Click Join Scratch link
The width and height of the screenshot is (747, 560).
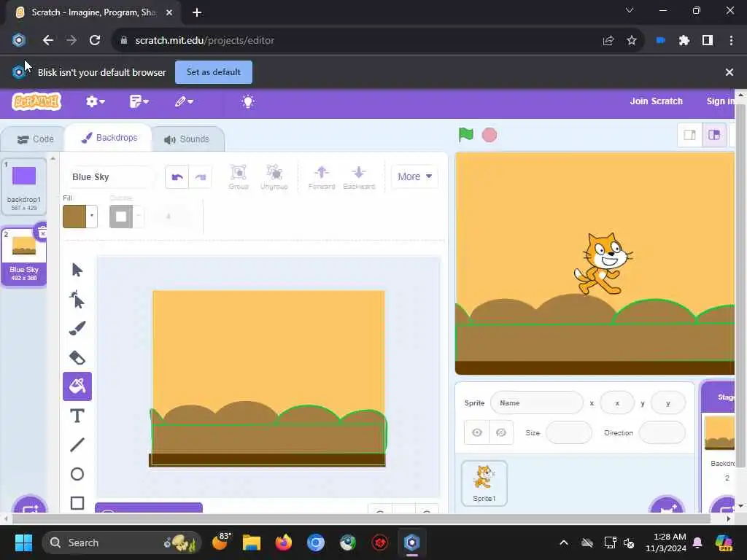tap(656, 101)
